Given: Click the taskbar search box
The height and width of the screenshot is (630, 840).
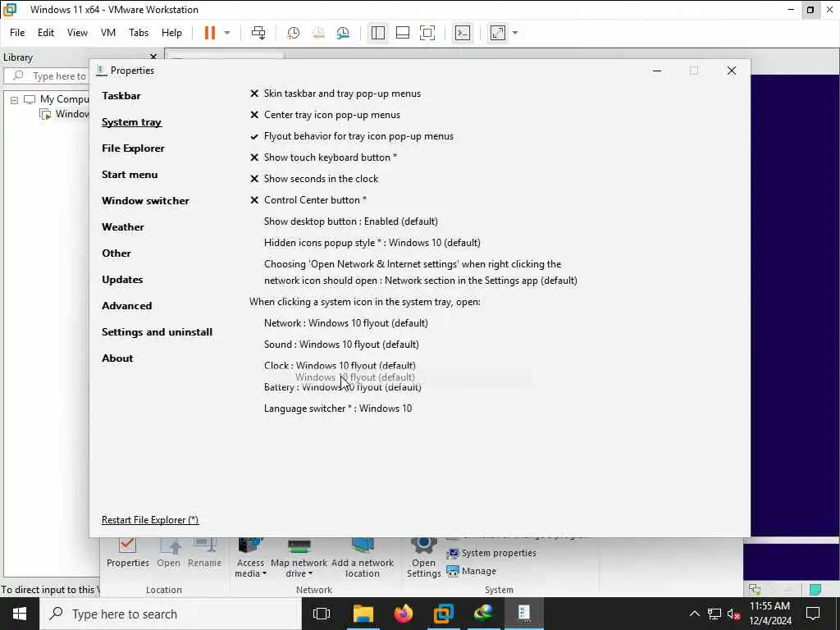Looking at the screenshot, I should [x=171, y=614].
